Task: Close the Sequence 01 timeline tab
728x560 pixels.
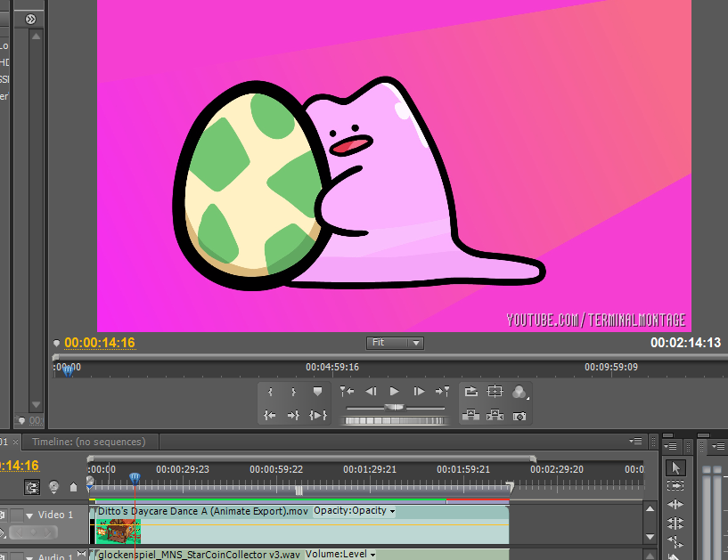Action: coord(15,442)
